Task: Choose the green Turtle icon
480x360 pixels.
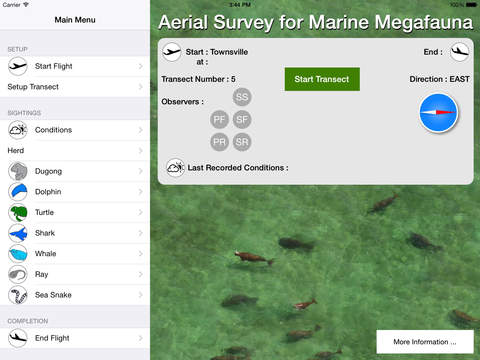Action: pyautogui.click(x=18, y=213)
